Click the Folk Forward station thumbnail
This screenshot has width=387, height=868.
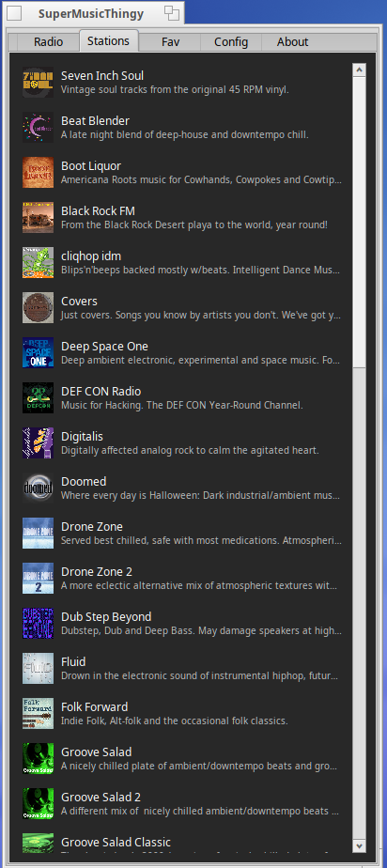point(39,714)
